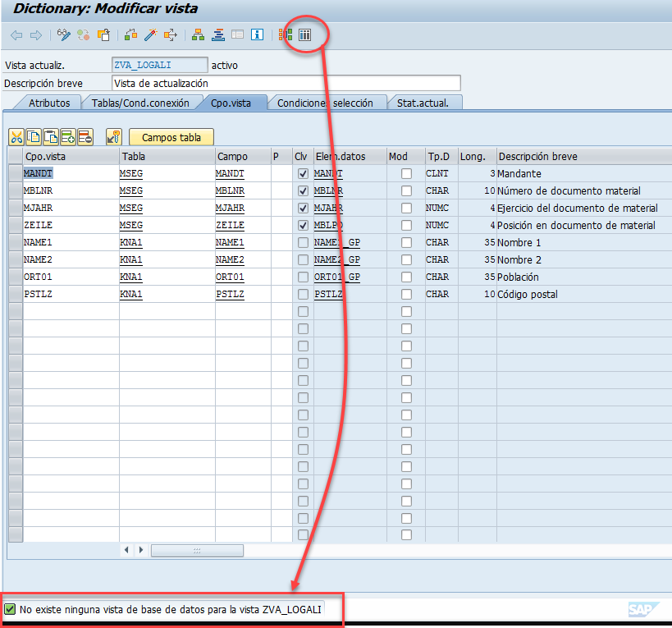Go back with the left arrow icon
The width and height of the screenshot is (672, 628).
click(16, 35)
